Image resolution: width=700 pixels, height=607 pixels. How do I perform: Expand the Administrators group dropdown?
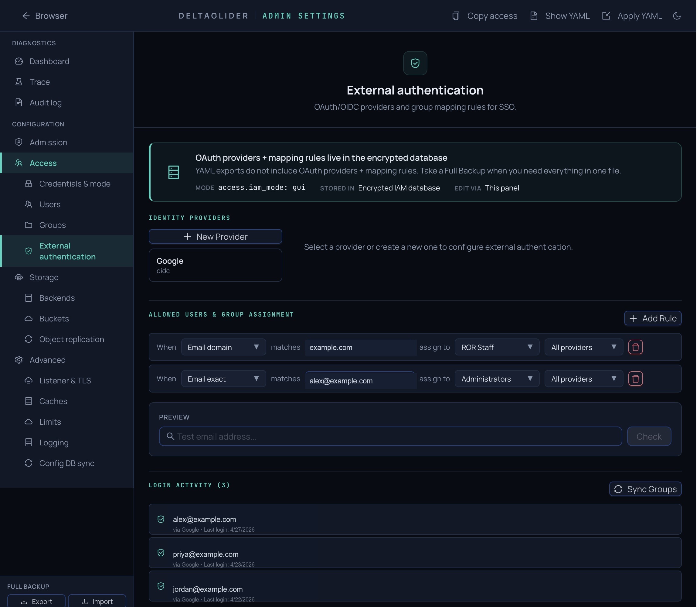[497, 379]
